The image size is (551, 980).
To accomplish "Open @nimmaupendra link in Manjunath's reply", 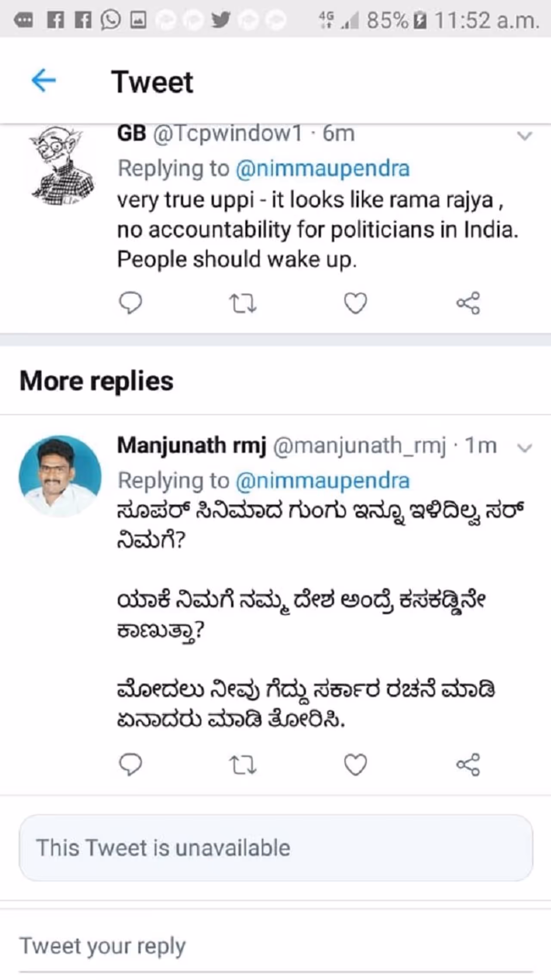I will click(322, 481).
